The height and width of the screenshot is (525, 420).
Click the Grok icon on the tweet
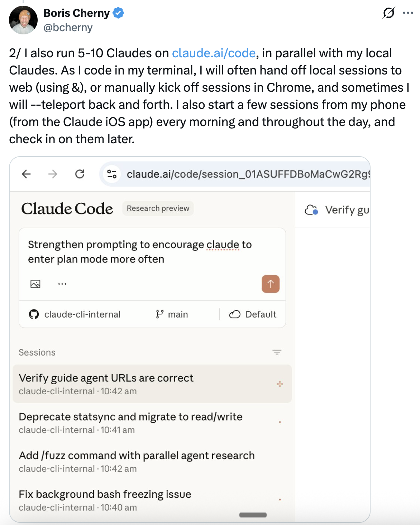388,13
